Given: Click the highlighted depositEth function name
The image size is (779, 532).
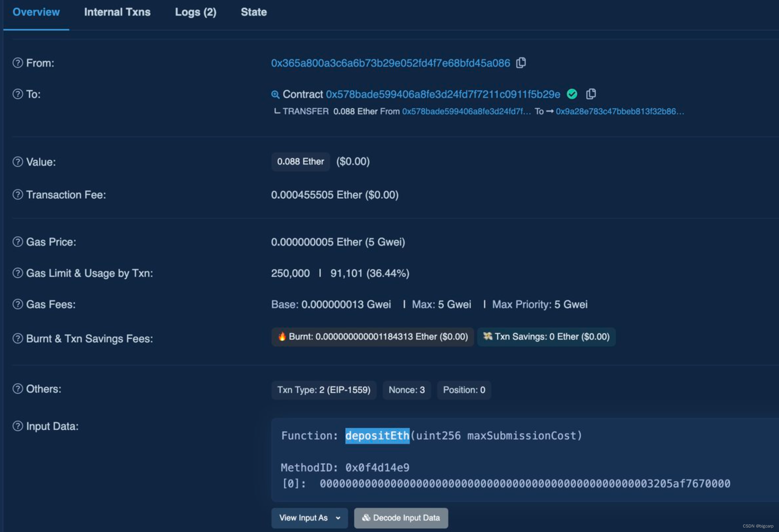Looking at the screenshot, I should (377, 435).
